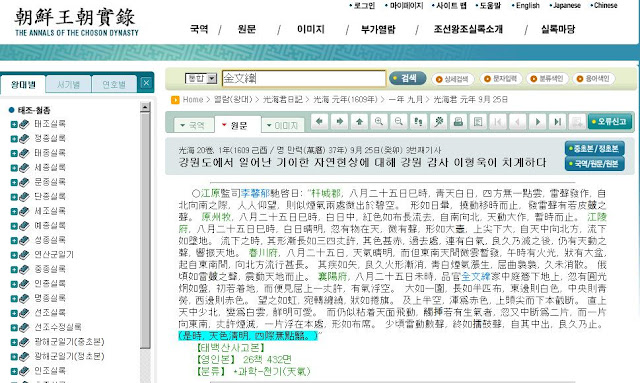Click the book icon beside 단종실록
The height and width of the screenshot is (383, 640).
(x=24, y=197)
